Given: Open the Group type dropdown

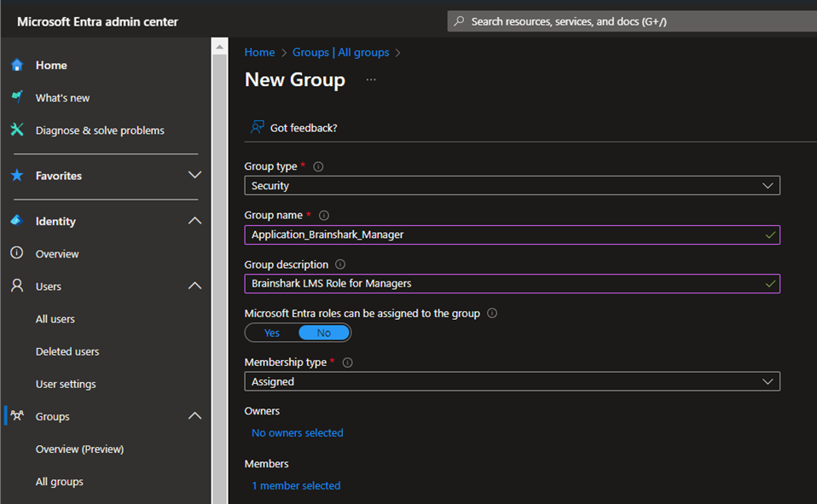Looking at the screenshot, I should coord(512,186).
